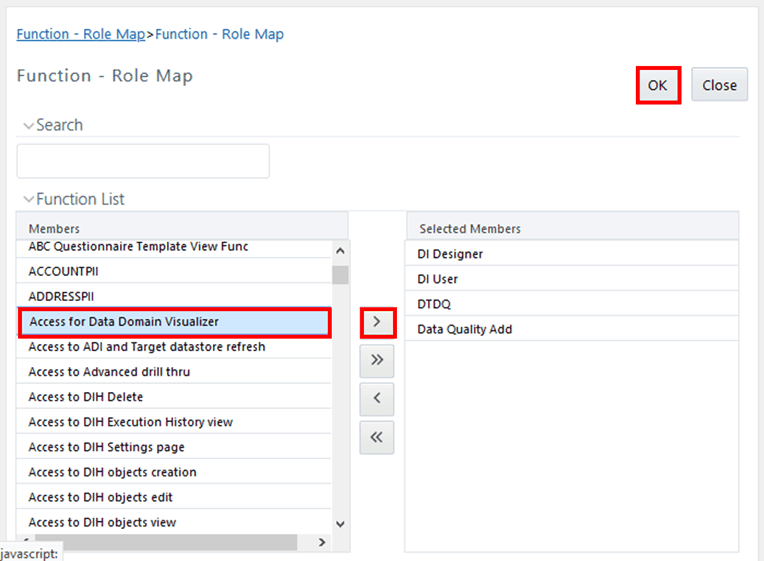Click the Members list scroll down arrow

click(341, 524)
